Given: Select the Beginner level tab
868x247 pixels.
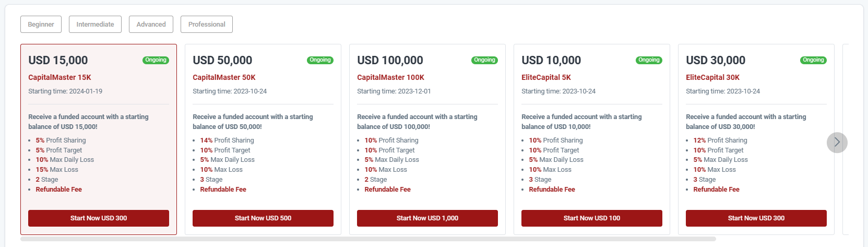Looking at the screenshot, I should click(x=41, y=25).
